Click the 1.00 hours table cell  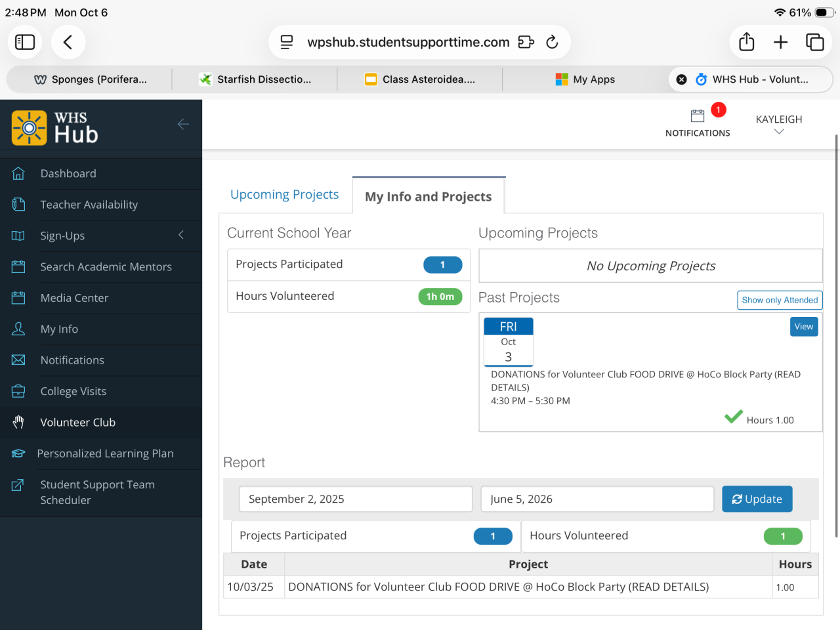[795, 587]
